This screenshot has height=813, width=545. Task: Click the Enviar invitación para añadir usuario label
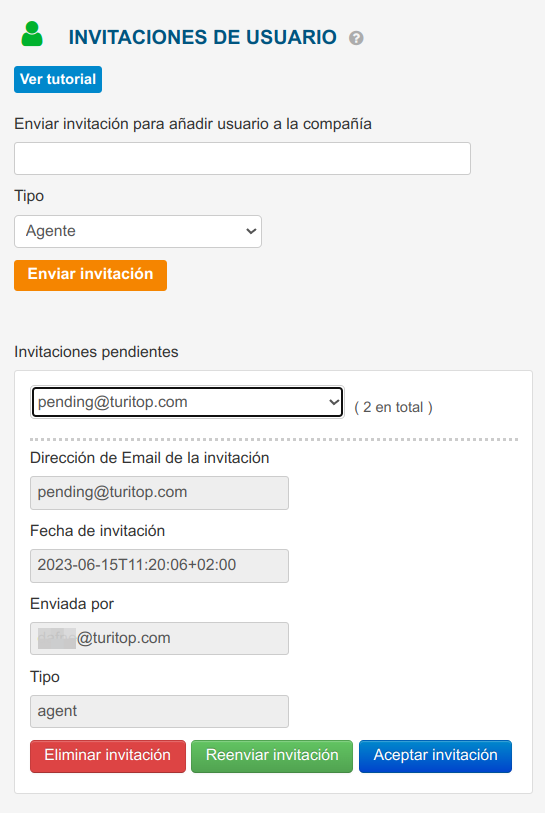193,124
